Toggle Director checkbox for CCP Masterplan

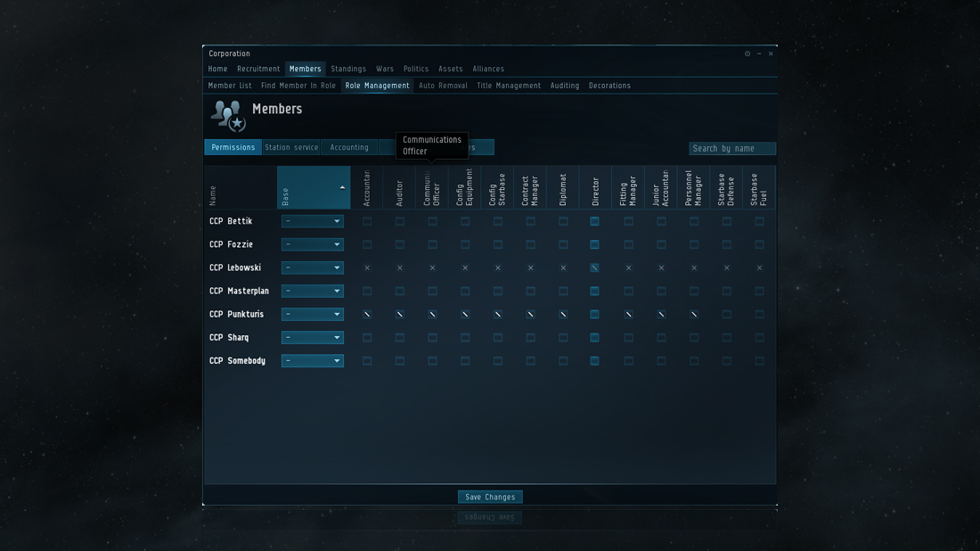594,291
